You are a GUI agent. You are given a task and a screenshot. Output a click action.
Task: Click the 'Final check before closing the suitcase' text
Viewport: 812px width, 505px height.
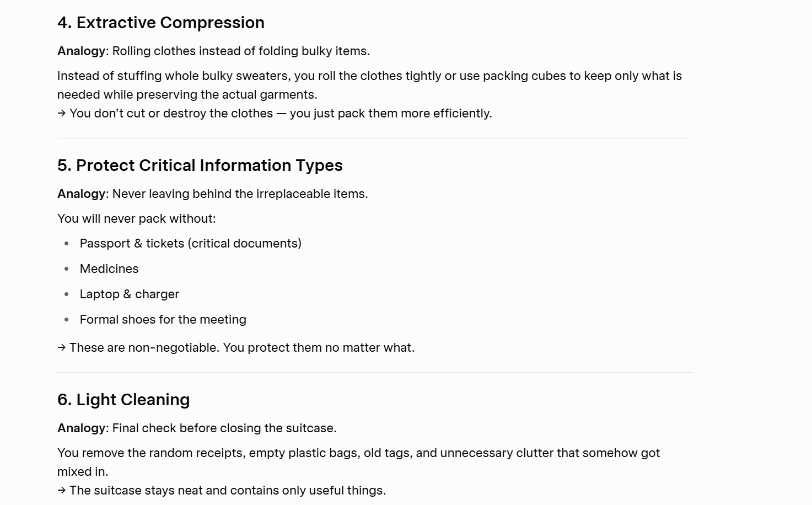click(224, 428)
